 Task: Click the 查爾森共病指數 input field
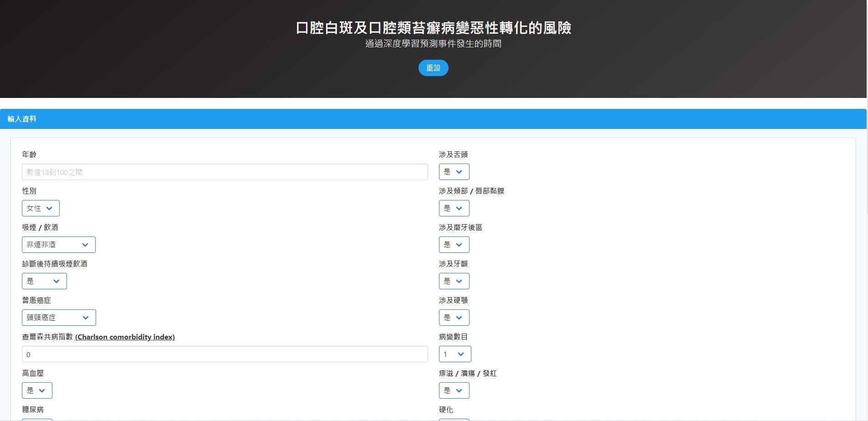(225, 354)
